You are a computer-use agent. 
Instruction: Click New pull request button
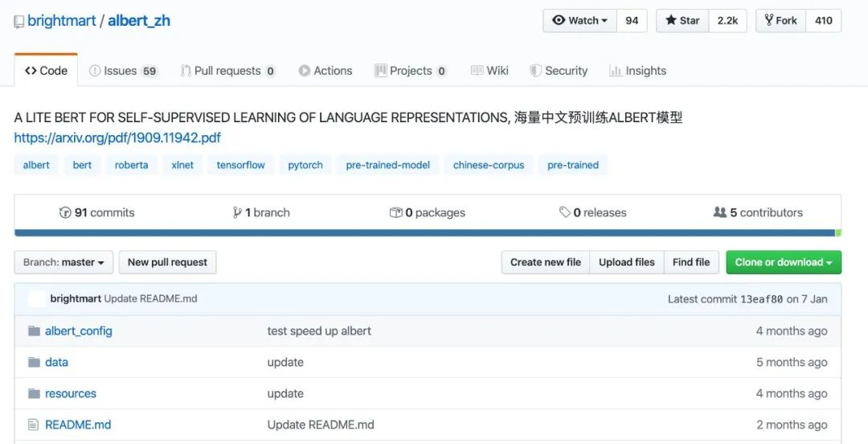(167, 262)
